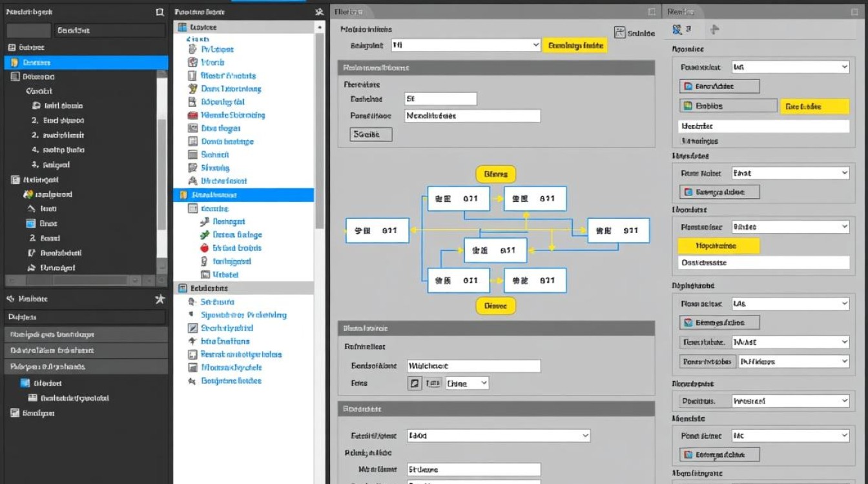Viewport: 868px width, 484px height.
Task: Toggle the small square checkbox in the center form
Action: click(x=415, y=383)
